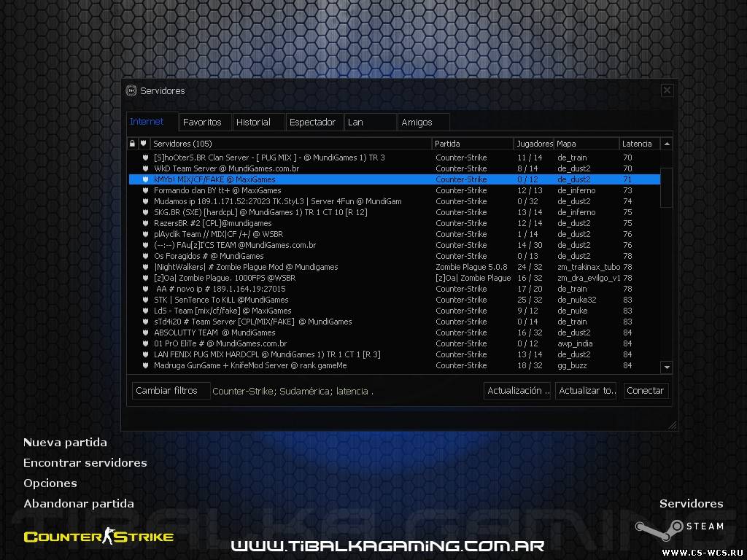
Task: Click 'Zombie Plague 5.0.8' game cell
Action: [472, 267]
